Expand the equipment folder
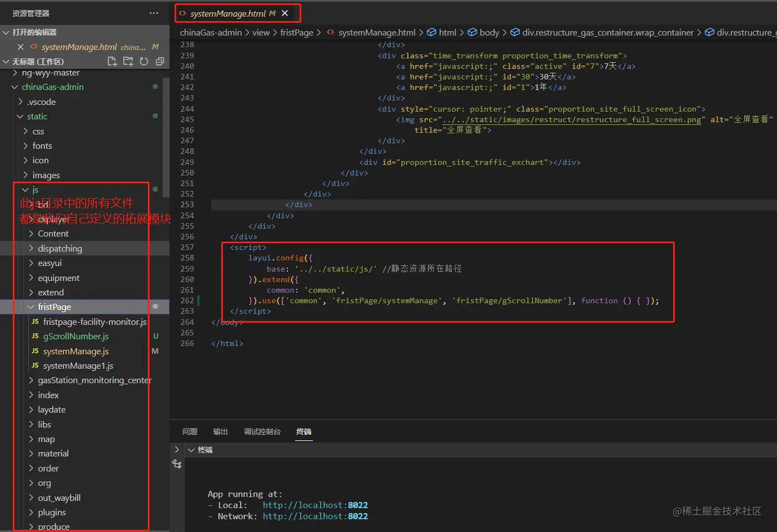This screenshot has height=532, width=777. coord(31,278)
